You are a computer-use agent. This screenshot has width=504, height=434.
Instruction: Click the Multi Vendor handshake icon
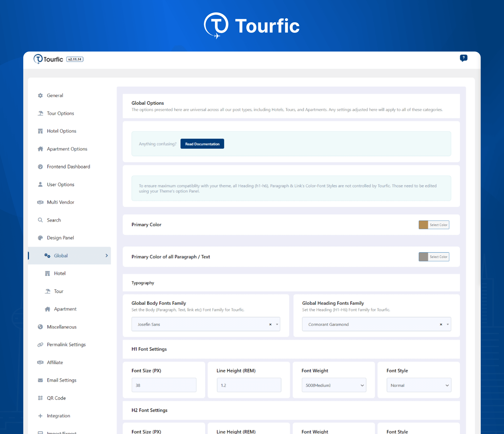[x=40, y=202]
